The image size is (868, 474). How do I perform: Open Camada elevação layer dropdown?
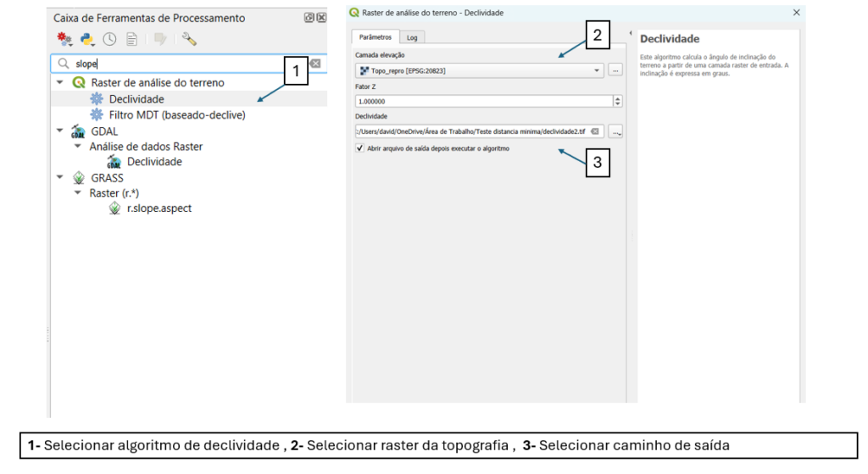597,70
